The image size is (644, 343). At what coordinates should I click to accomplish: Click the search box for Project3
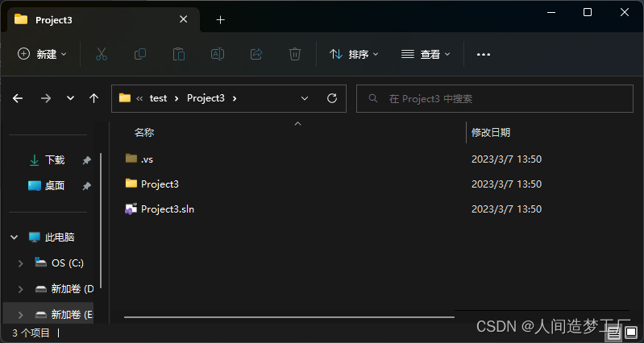coord(495,98)
